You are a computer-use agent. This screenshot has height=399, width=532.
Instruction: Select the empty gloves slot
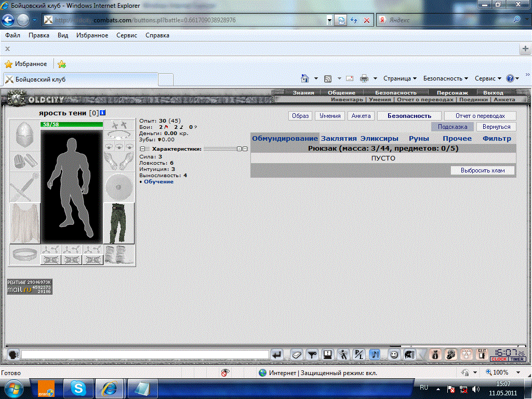119,161
